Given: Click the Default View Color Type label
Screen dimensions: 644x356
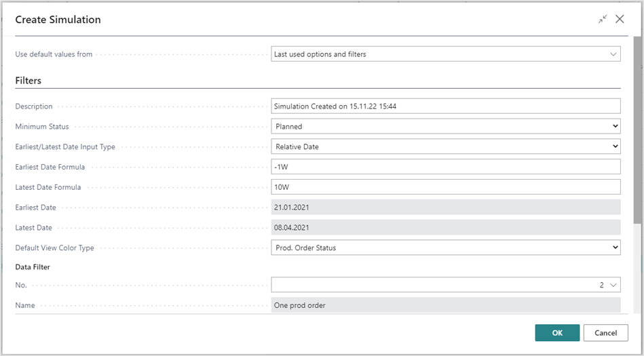Looking at the screenshot, I should 54,248.
